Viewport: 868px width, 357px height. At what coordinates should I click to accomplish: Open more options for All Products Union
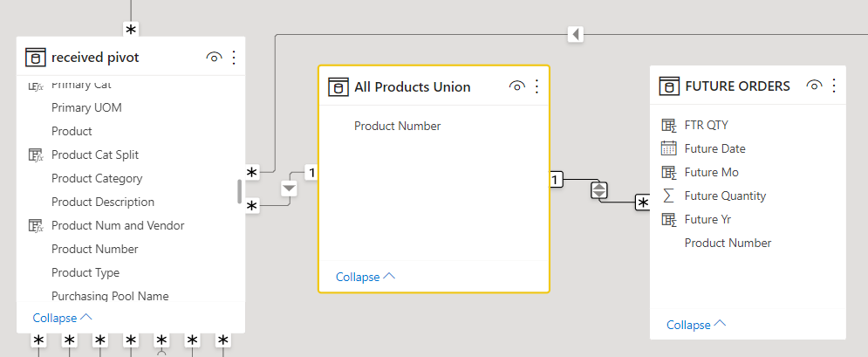(x=536, y=86)
